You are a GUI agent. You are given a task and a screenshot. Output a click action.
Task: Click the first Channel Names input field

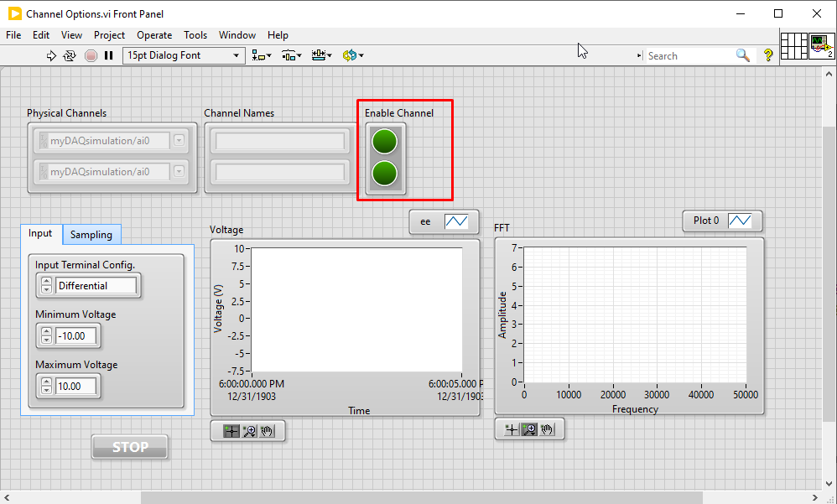[x=280, y=141]
